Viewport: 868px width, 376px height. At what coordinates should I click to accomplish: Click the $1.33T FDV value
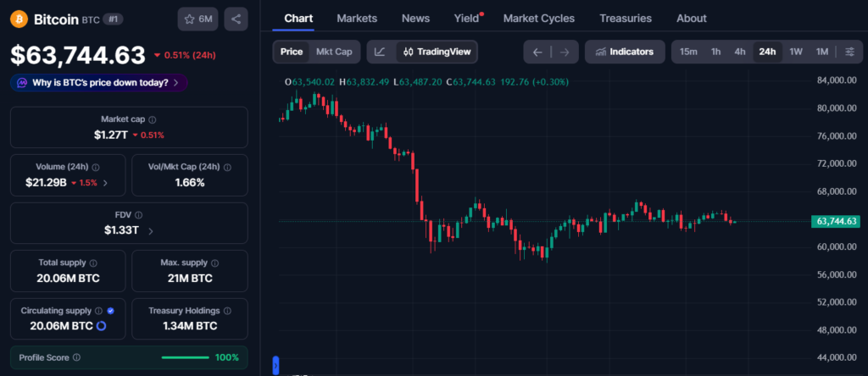click(121, 230)
